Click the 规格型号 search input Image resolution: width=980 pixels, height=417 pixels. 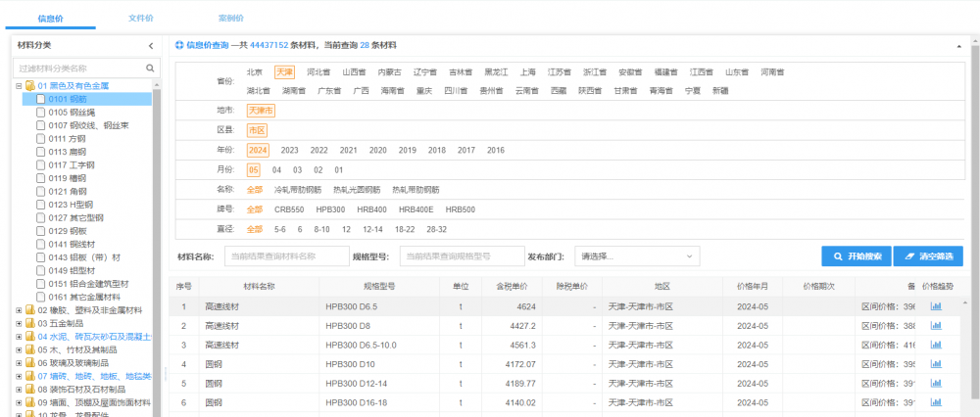click(462, 255)
